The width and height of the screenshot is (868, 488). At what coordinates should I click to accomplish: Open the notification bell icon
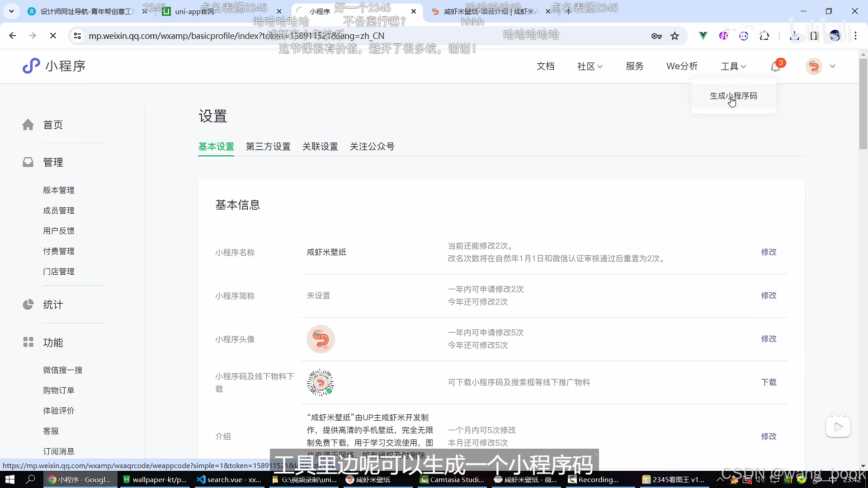776,66
